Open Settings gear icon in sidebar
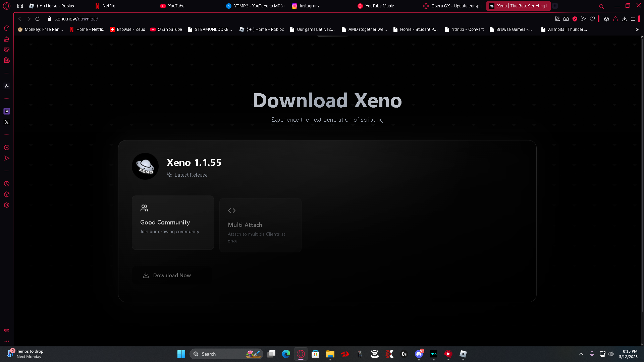This screenshot has width=644, height=362. 7,205
